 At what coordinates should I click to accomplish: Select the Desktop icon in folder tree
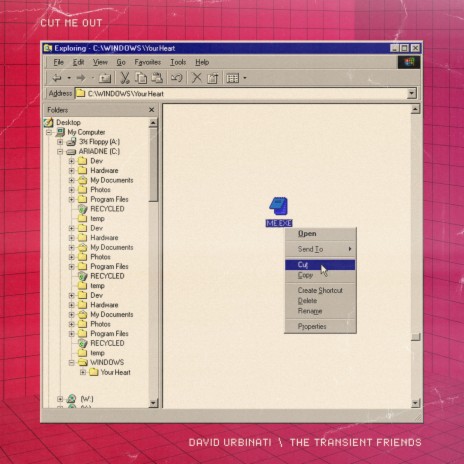pos(49,122)
